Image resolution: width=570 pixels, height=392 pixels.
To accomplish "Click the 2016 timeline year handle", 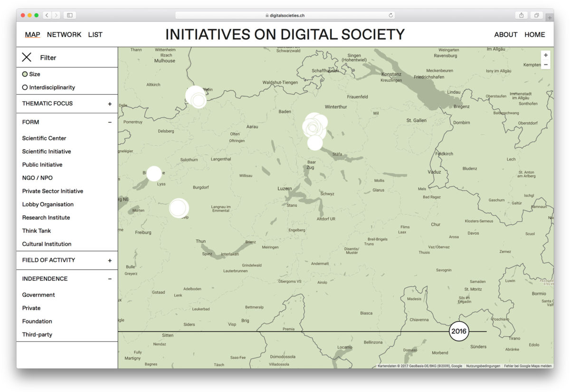I will [x=459, y=332].
